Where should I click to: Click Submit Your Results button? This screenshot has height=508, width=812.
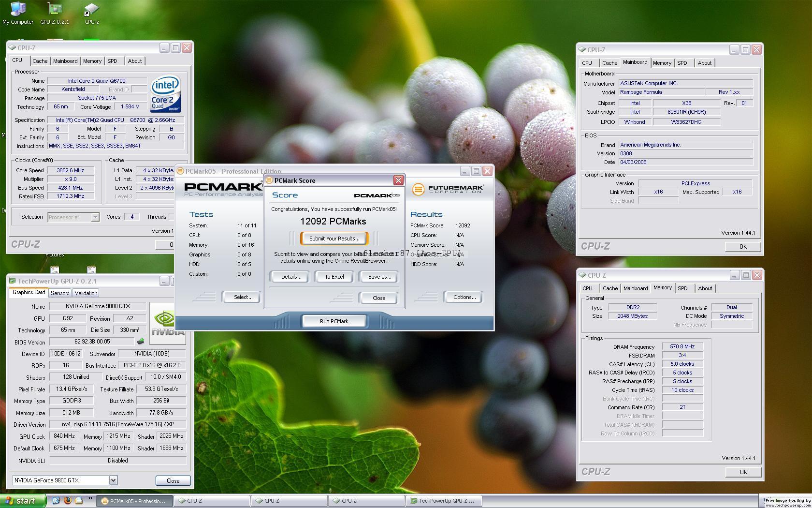tap(334, 238)
